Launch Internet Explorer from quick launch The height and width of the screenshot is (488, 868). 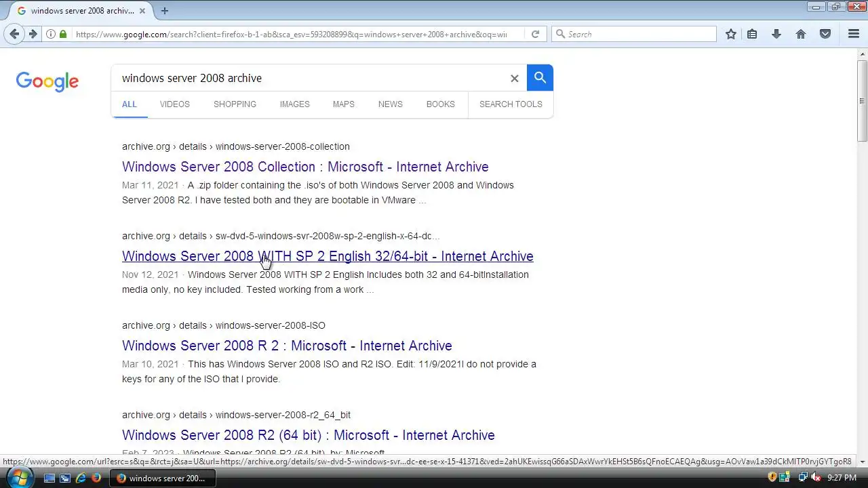tap(81, 478)
